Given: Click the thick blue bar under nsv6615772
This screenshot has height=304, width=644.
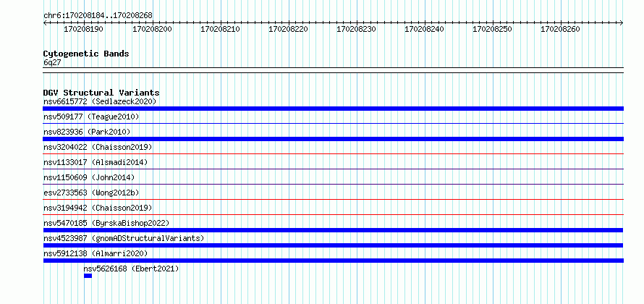Looking at the screenshot, I should pos(333,109).
